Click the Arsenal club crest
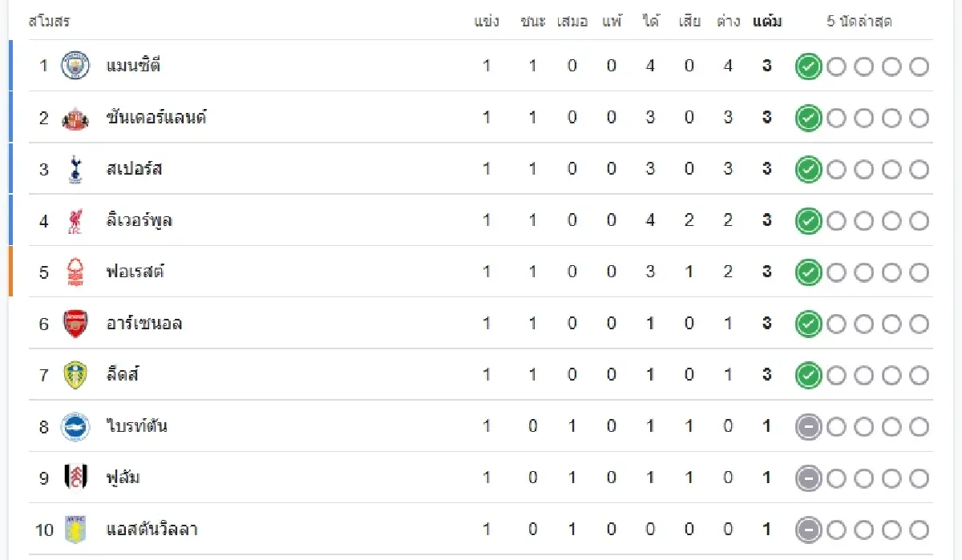 coord(75,324)
